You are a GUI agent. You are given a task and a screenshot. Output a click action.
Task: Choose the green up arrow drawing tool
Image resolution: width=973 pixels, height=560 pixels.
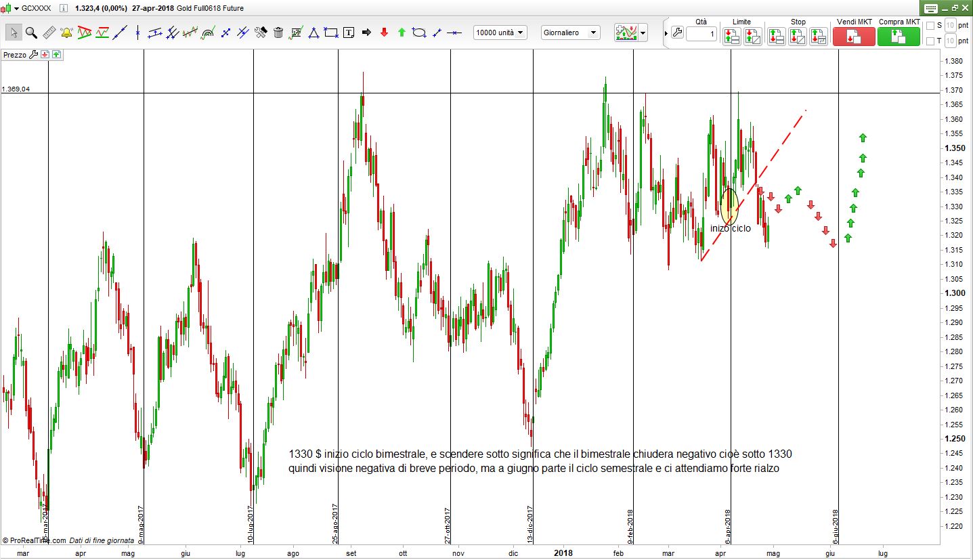coord(402,33)
